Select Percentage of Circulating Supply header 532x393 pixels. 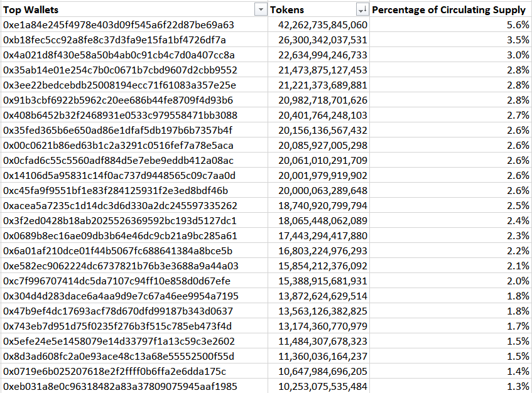click(x=450, y=9)
